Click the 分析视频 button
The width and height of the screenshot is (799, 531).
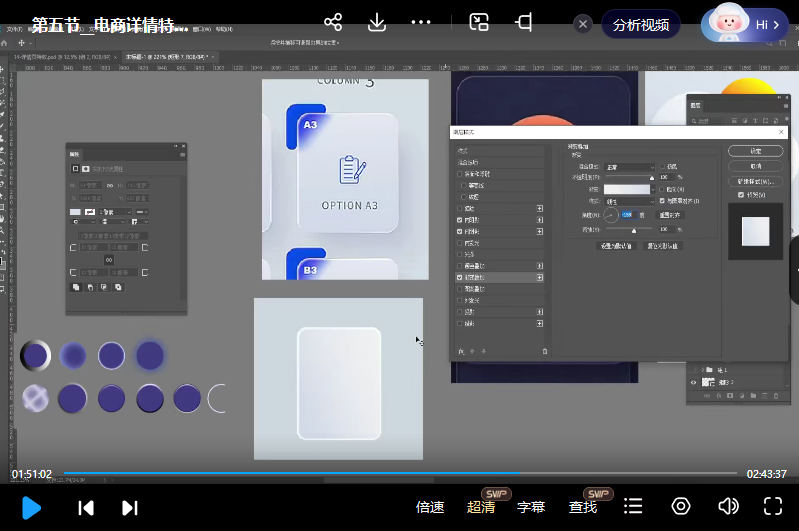point(641,24)
